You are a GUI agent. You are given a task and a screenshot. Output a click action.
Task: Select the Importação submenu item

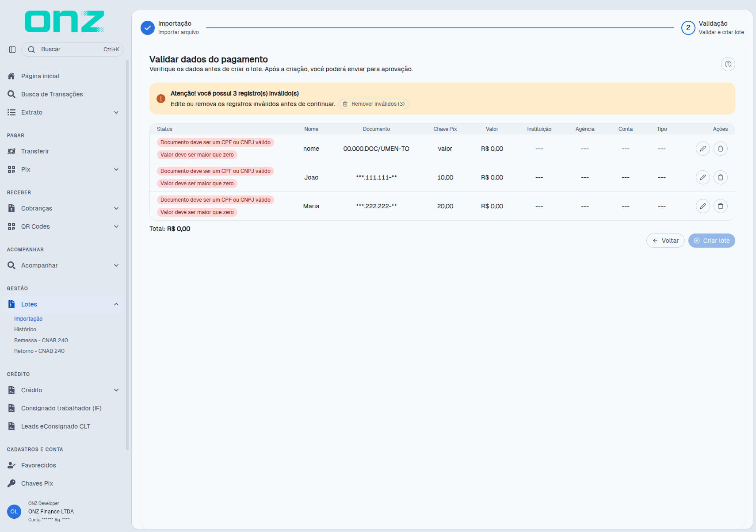pos(28,319)
